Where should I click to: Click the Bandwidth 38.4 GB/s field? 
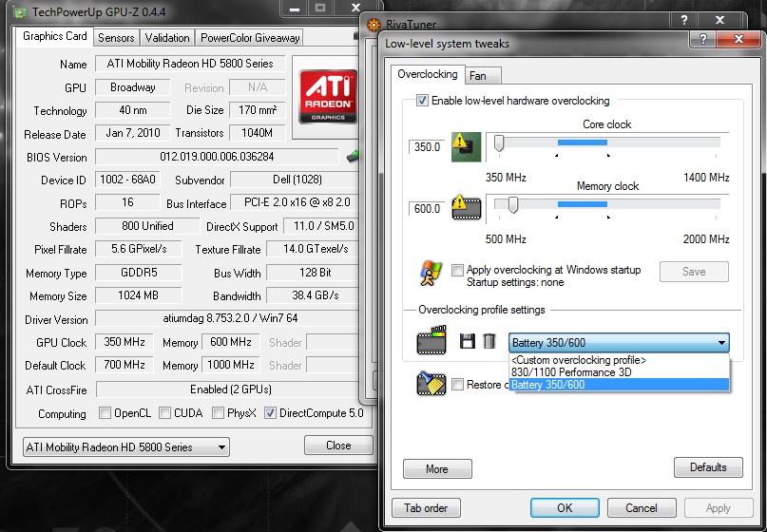tap(313, 295)
